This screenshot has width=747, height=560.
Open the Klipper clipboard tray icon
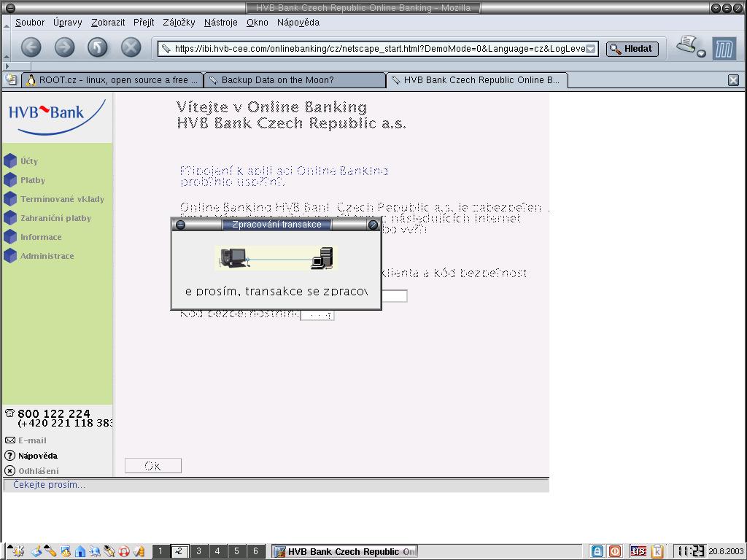[x=657, y=551]
